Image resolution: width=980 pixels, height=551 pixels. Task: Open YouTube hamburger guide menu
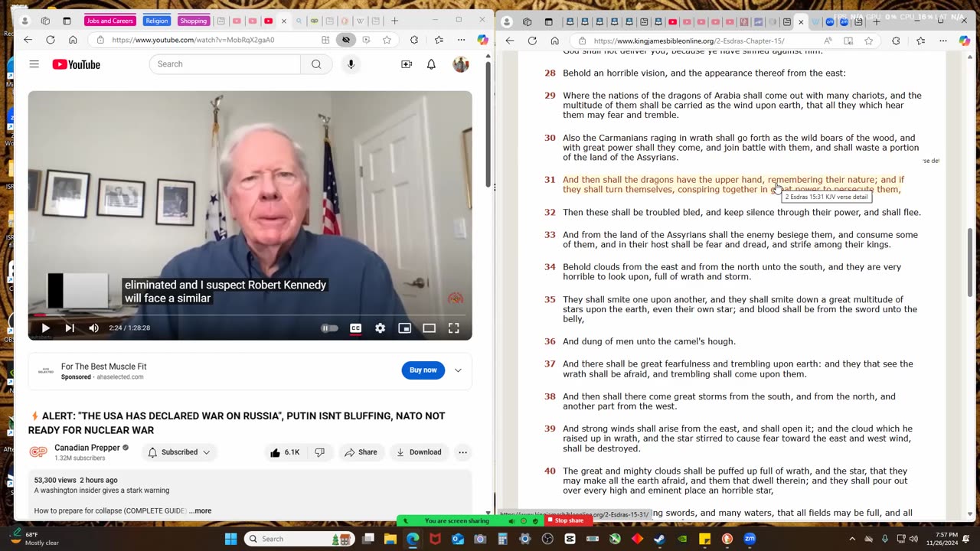pos(34,64)
